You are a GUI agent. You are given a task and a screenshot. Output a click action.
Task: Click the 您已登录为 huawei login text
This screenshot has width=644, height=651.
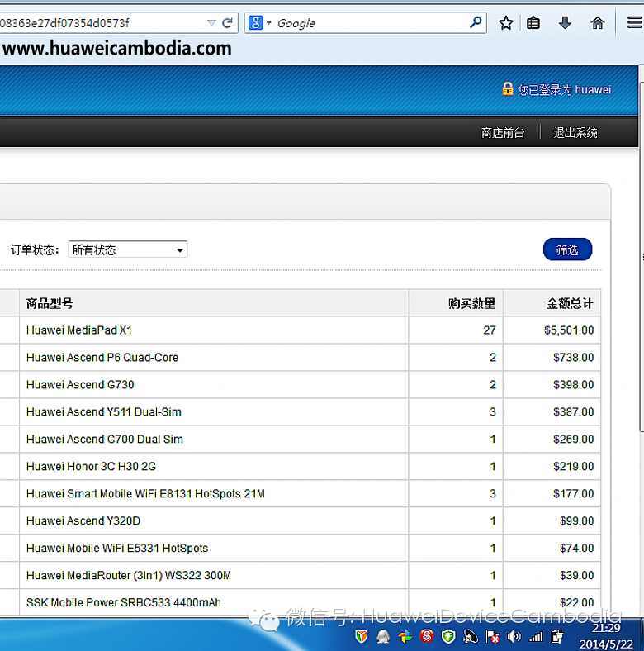pyautogui.click(x=565, y=90)
